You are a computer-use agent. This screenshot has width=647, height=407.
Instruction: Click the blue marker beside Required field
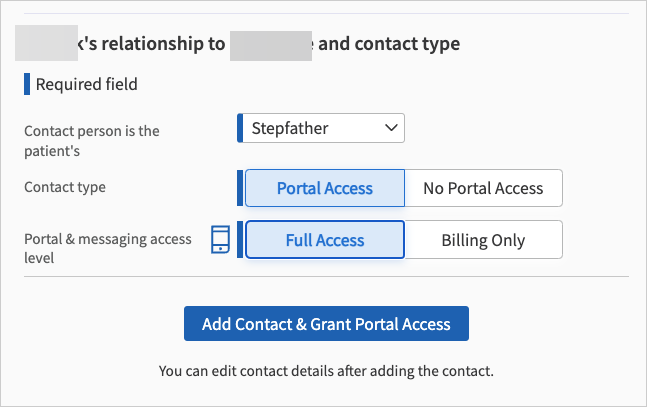coord(27,84)
